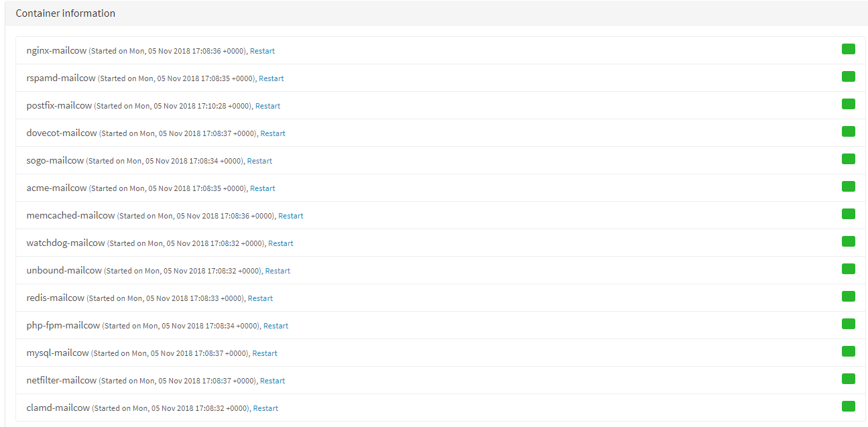
Task: Click memcached-mailcow started timestamp text
Action: [x=196, y=216]
